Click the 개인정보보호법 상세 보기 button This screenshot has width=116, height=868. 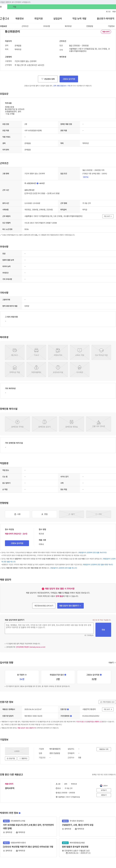point(44,606)
